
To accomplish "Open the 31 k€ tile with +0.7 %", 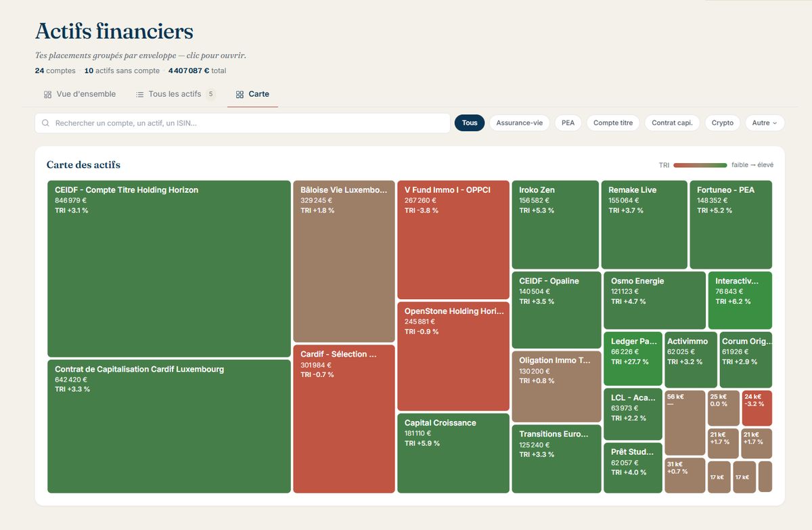I will pos(685,475).
